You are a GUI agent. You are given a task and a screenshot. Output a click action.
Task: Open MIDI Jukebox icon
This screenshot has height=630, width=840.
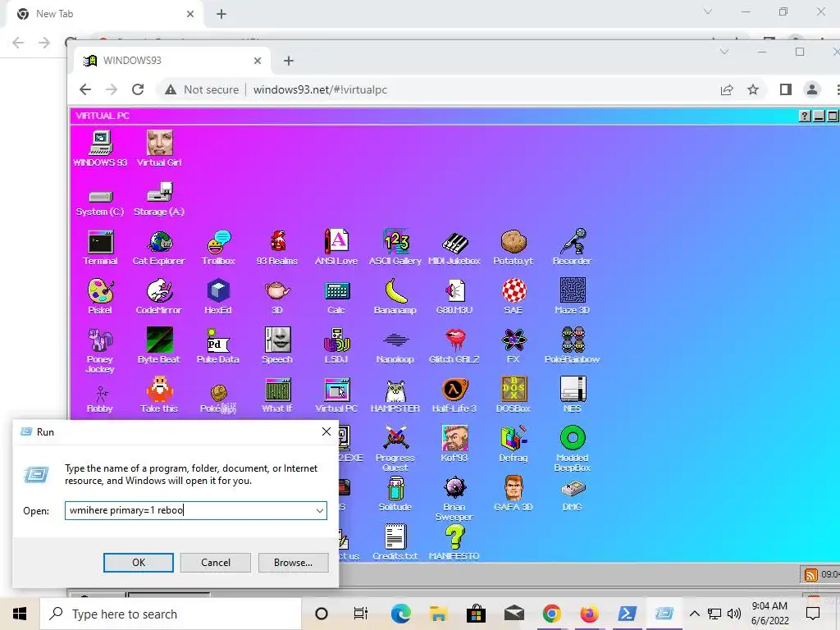[x=454, y=248]
